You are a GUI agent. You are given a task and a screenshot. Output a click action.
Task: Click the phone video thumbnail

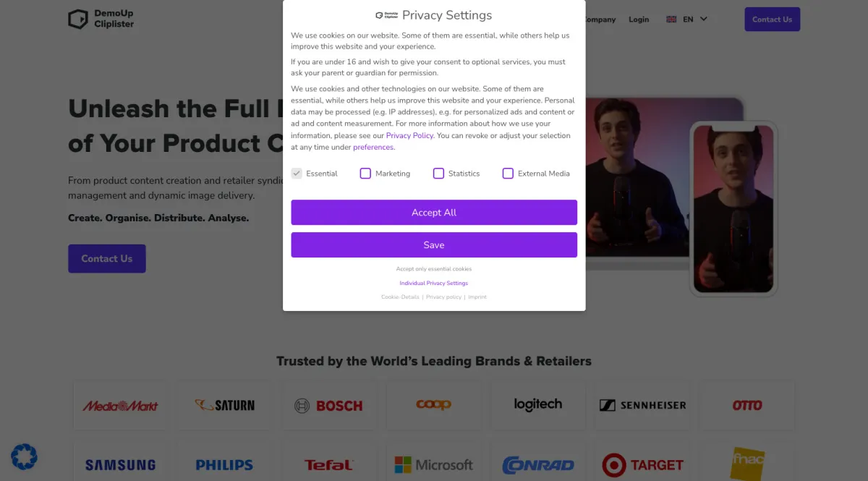point(733,208)
